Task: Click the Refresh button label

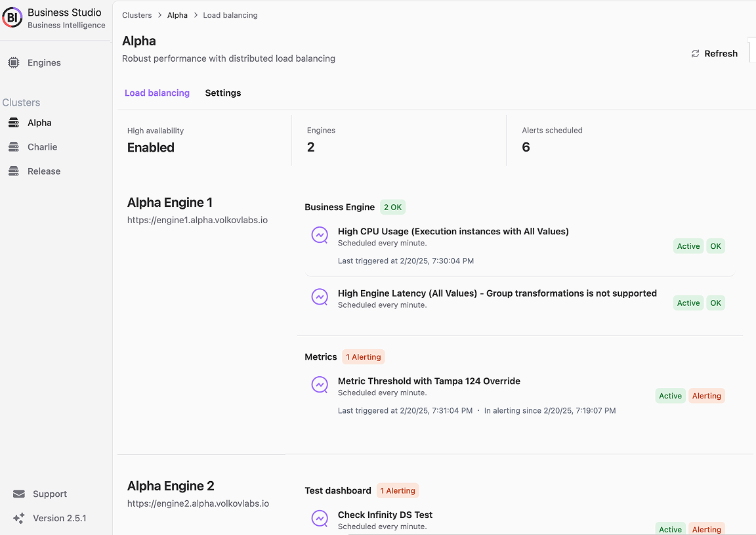Action: pos(721,54)
